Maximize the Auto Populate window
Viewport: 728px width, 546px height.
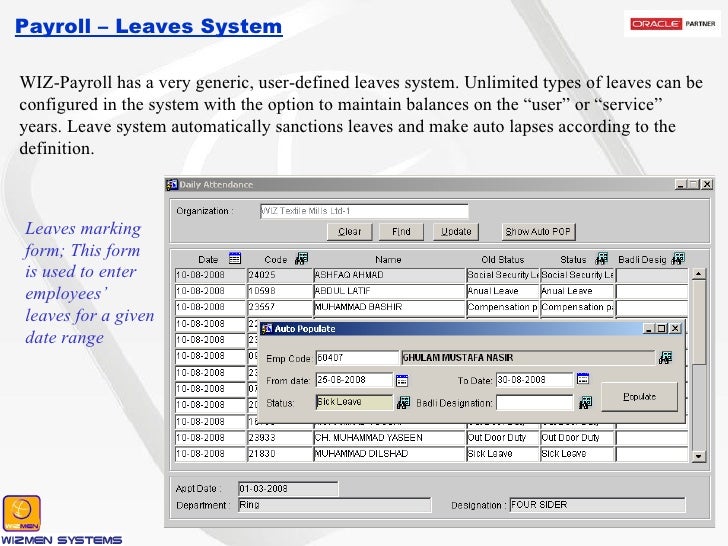[x=662, y=329]
